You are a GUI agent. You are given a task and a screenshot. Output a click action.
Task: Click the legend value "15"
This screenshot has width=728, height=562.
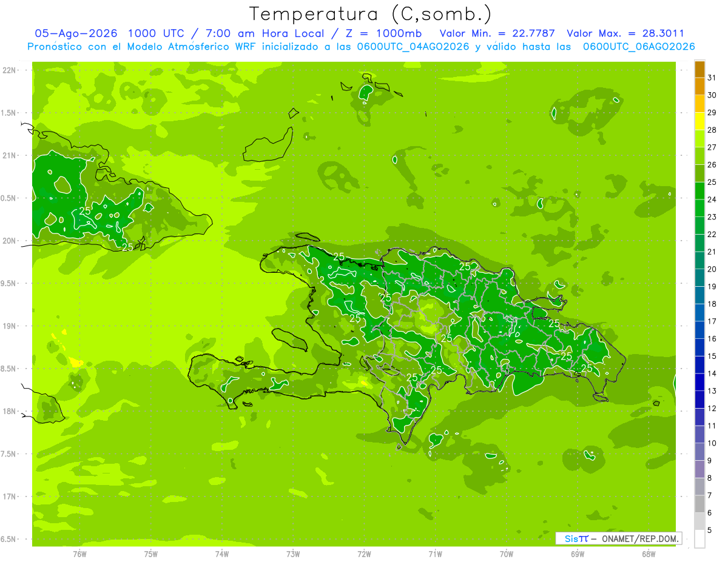pos(712,356)
